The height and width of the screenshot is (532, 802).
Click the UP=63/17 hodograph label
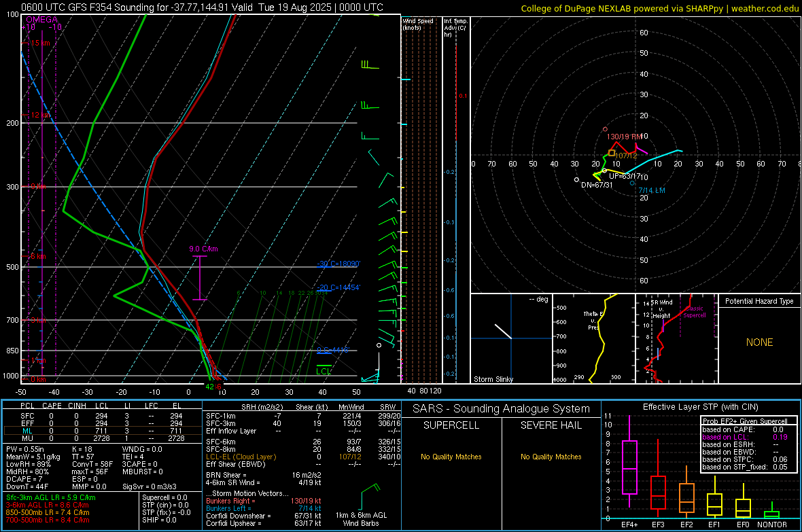coord(625,176)
